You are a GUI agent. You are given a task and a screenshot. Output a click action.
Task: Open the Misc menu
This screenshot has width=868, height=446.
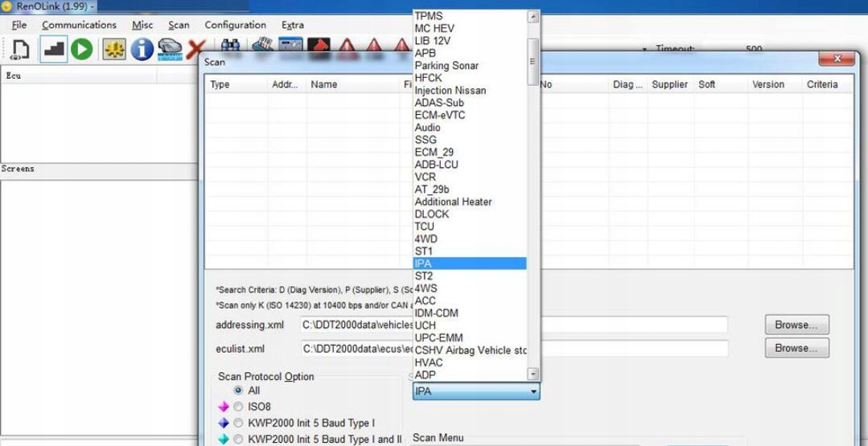pyautogui.click(x=142, y=25)
